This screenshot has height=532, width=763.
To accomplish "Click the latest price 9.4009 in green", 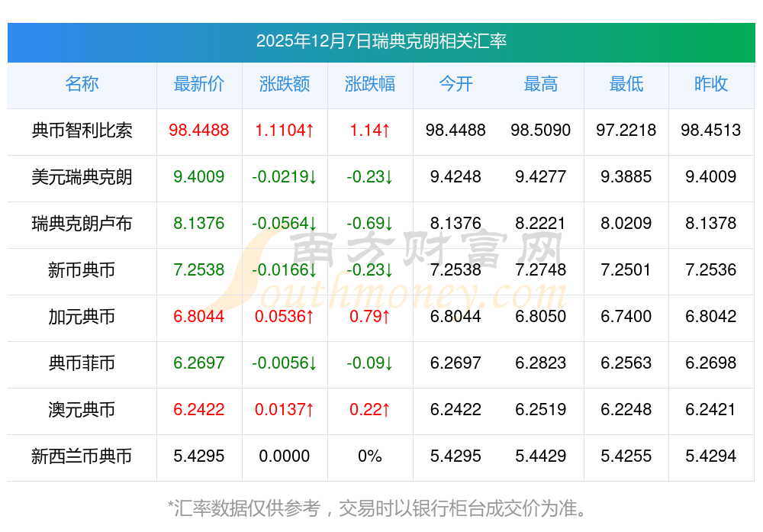I will tap(198, 176).
